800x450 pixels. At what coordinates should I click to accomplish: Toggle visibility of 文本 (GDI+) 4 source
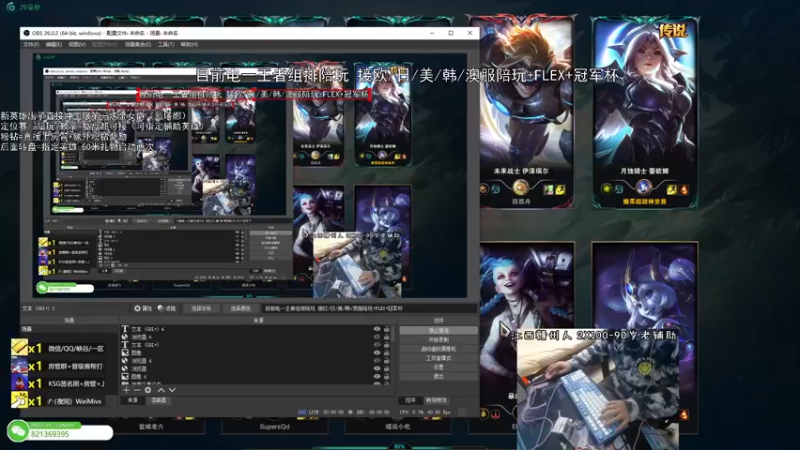pyautogui.click(x=377, y=329)
